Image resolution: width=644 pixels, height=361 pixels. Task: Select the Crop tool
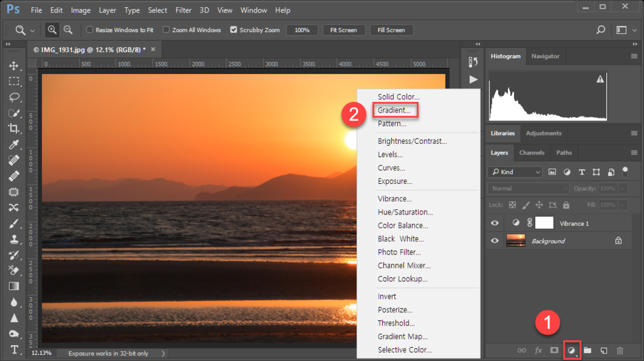click(x=13, y=129)
